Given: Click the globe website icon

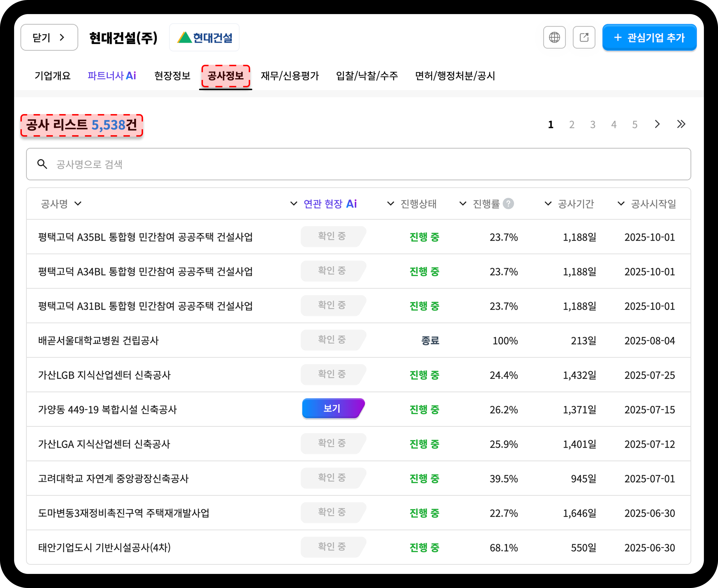Looking at the screenshot, I should tap(554, 37).
